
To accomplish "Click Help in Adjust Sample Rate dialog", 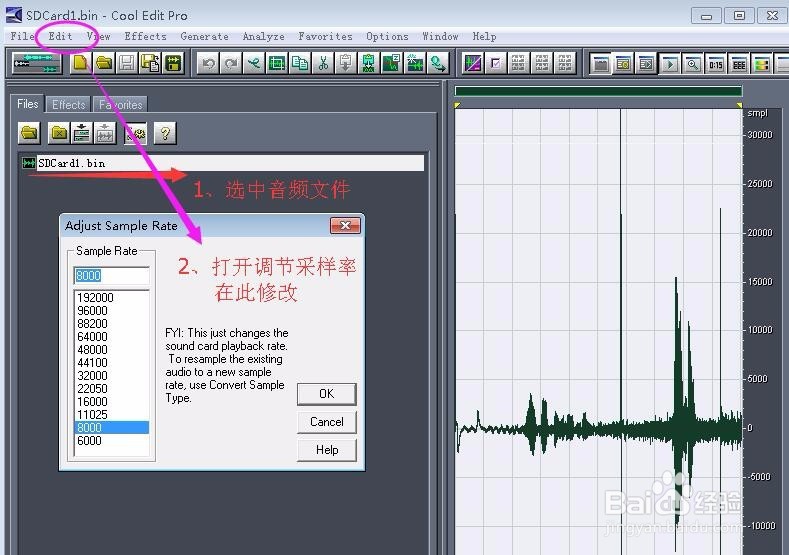I will pos(327,450).
